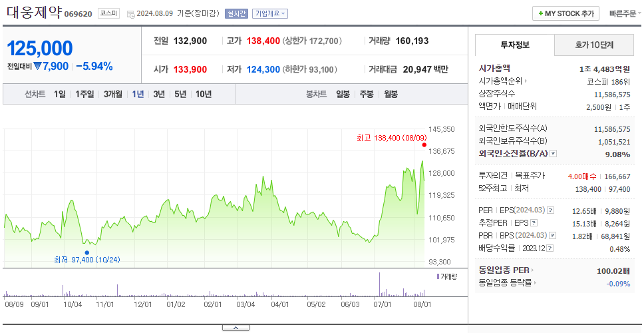The width and height of the screenshot is (644, 333).
Task: Click the target price 166,667
Action: 617,176
